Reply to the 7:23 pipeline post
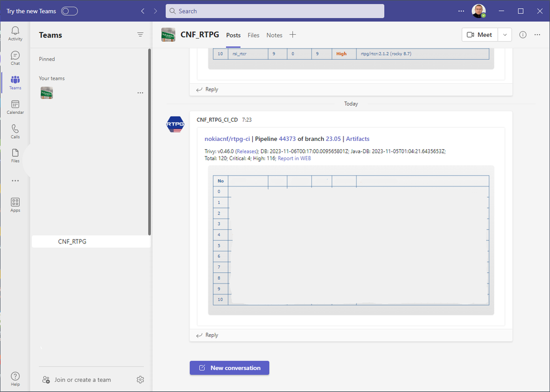Screen dimensions: 550x392 (208, 335)
